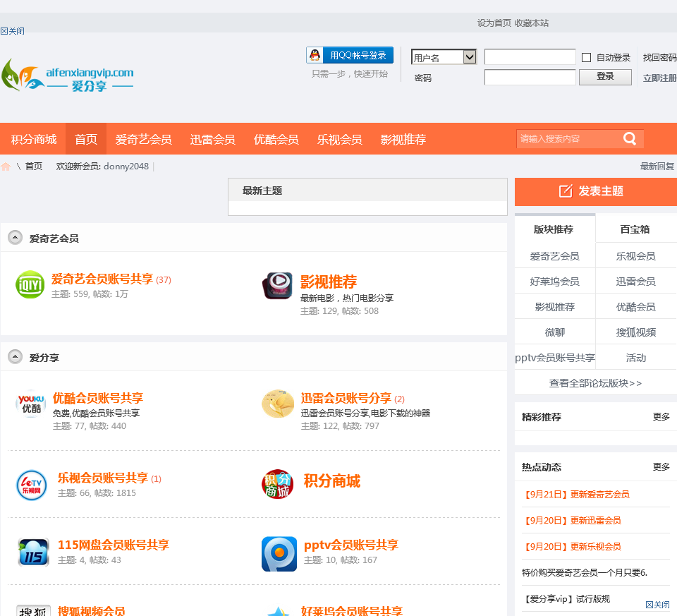Open 优酷会员账号共享 forum link
677x616 pixels.
[x=98, y=398]
